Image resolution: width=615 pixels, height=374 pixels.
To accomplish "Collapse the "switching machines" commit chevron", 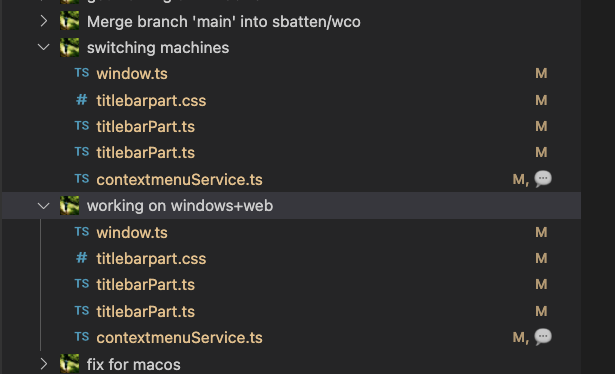I will click(44, 47).
